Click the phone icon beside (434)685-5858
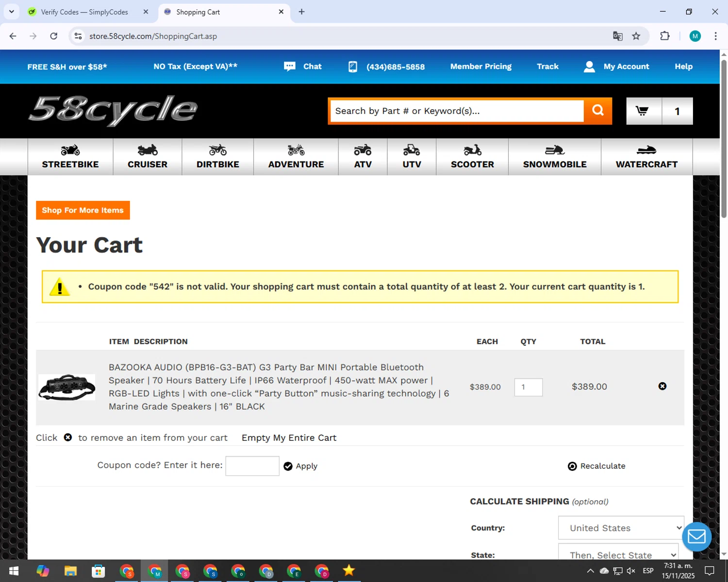The height and width of the screenshot is (582, 728). (353, 66)
